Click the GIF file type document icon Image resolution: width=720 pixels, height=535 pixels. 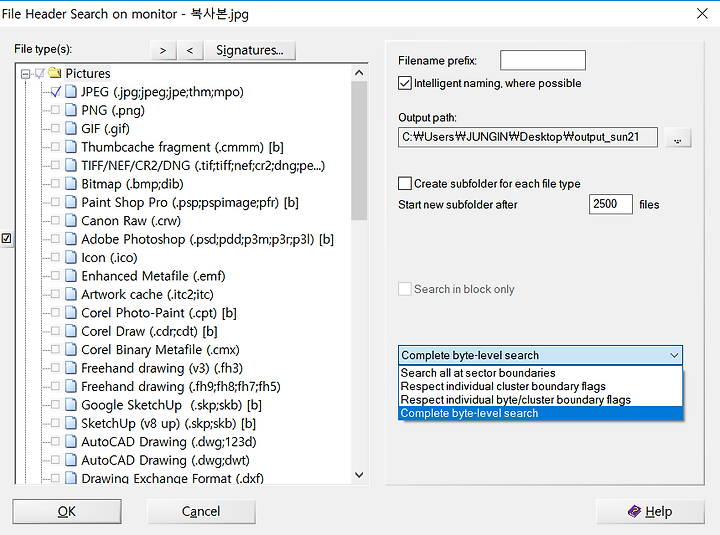(71, 129)
